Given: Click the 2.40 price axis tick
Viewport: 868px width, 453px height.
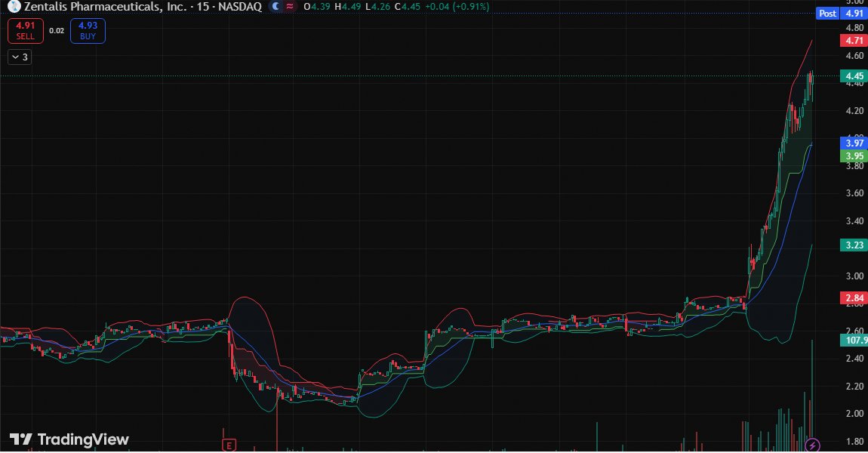Looking at the screenshot, I should pos(854,359).
